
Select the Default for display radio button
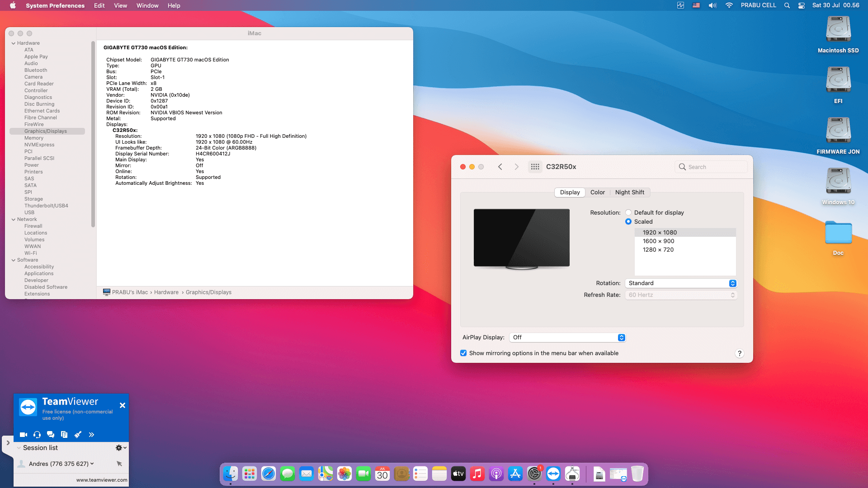click(628, 213)
